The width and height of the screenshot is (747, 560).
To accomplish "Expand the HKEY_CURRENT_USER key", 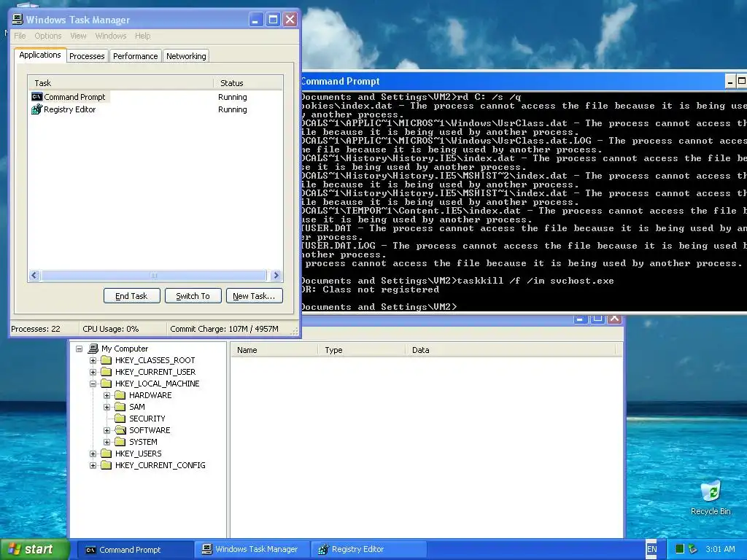I will point(93,372).
